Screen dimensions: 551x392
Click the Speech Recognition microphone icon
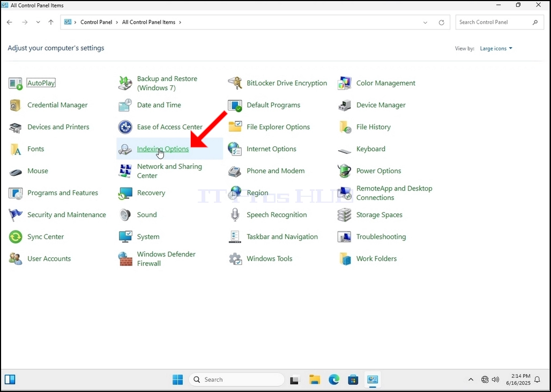235,215
